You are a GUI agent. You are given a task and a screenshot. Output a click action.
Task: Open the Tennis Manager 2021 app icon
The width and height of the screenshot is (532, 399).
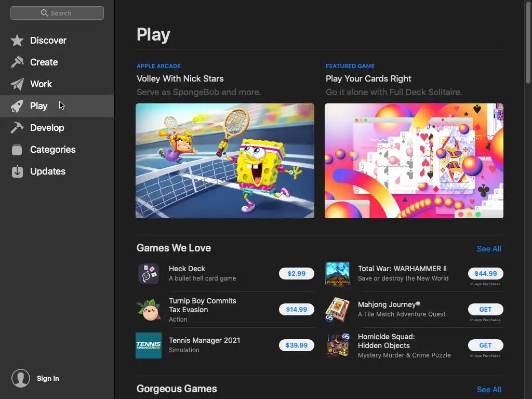149,345
